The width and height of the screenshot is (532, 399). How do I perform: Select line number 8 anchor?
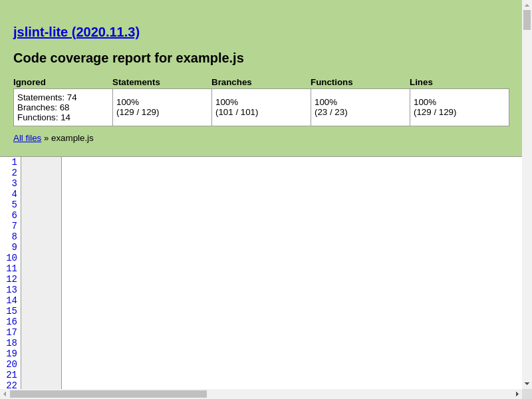[x=14, y=237]
